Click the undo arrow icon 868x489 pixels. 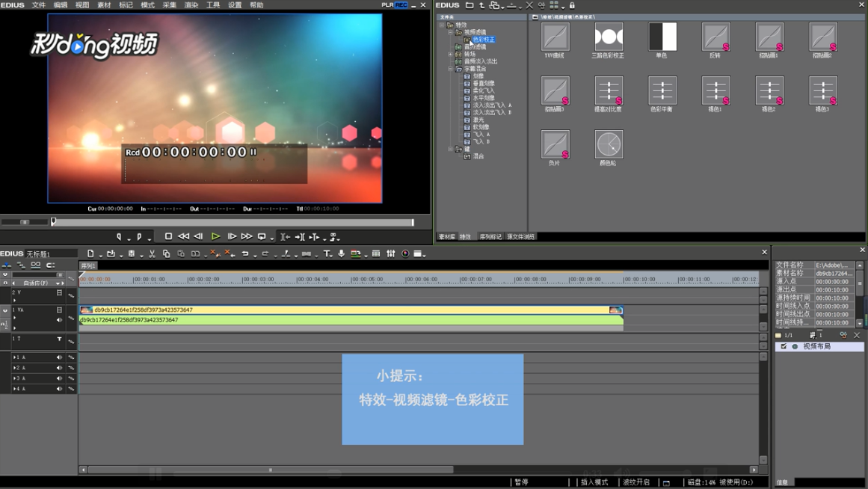[244, 253]
